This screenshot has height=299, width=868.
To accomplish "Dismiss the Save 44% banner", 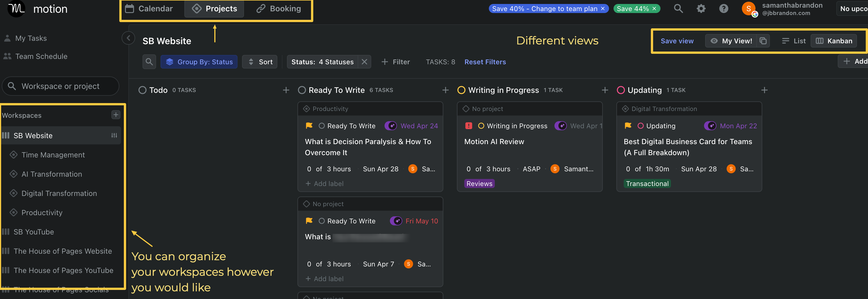I will click(654, 9).
